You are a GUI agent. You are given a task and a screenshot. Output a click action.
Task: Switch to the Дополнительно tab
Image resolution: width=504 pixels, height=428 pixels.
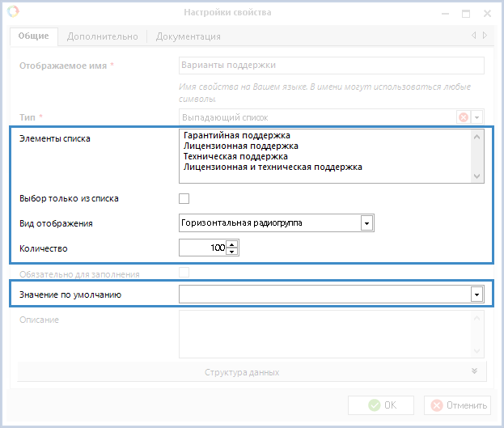pyautogui.click(x=103, y=36)
